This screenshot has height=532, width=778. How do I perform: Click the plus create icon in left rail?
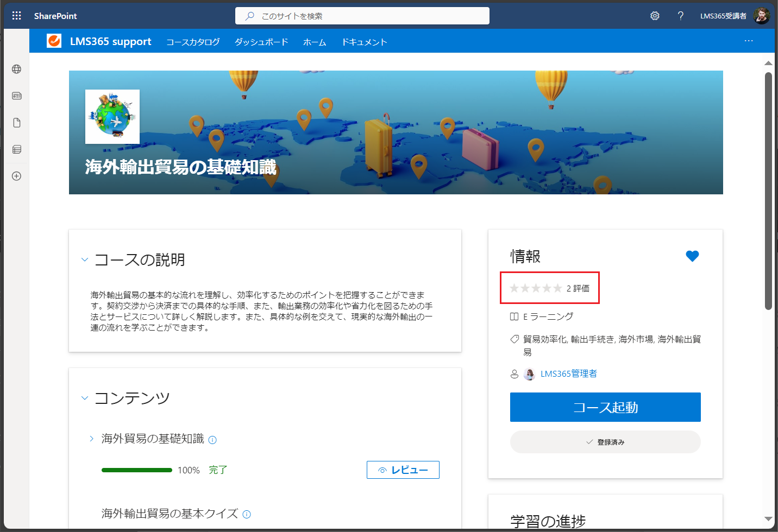[x=17, y=176]
